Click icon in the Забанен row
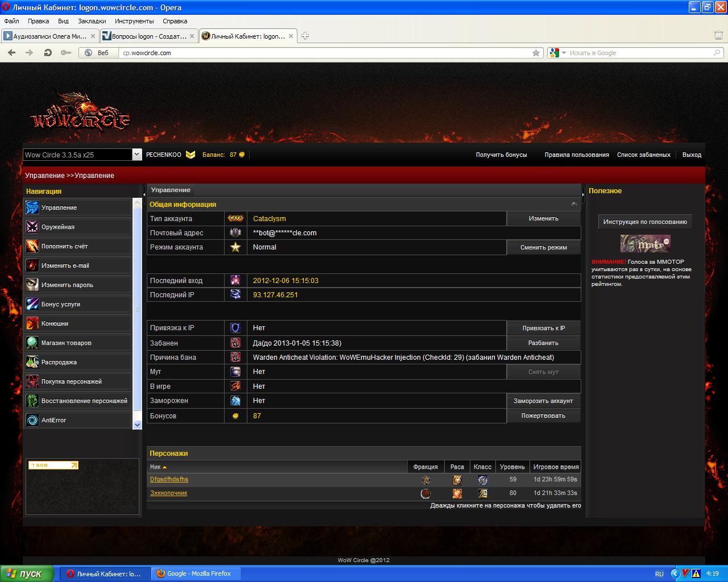The image size is (728, 582). pos(235,343)
